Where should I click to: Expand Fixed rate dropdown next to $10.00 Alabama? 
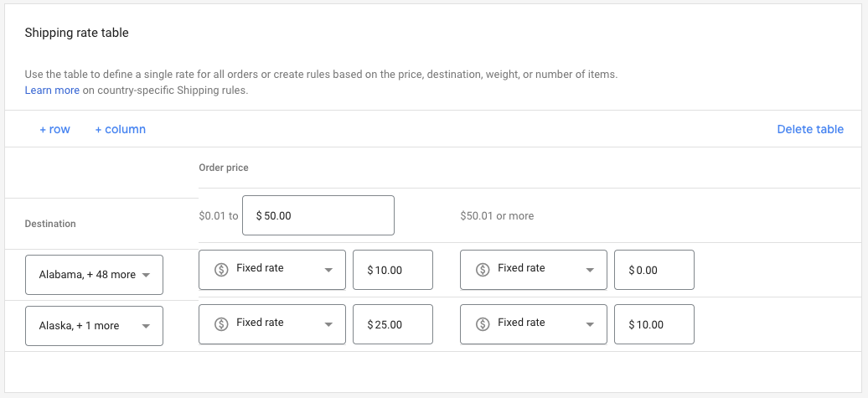pyautogui.click(x=328, y=270)
